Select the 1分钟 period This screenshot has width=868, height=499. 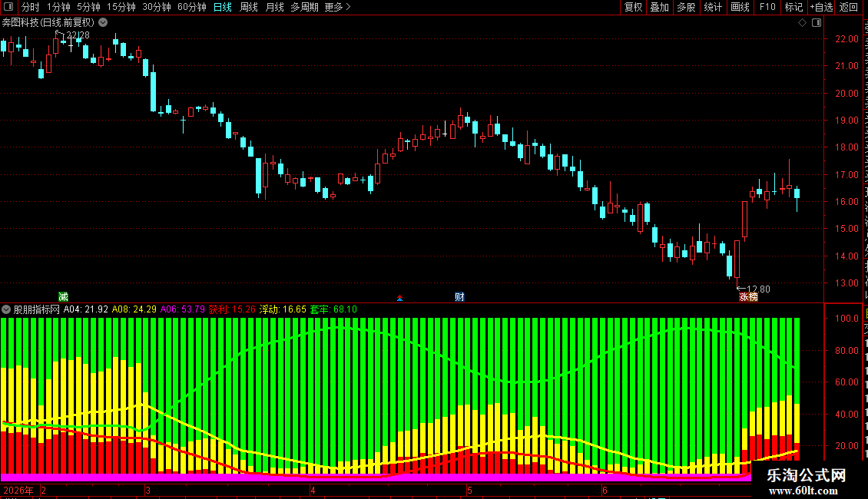click(x=58, y=7)
